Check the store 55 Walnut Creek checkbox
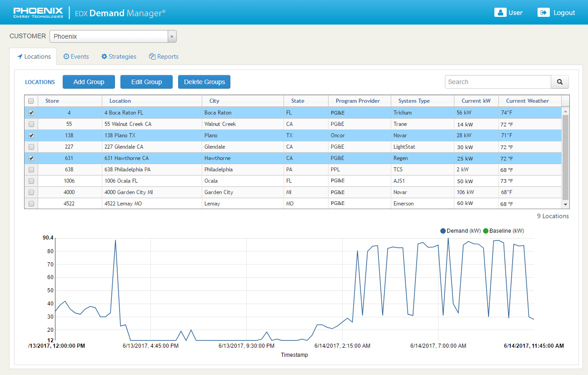Image resolution: width=588 pixels, height=375 pixels. coord(31,124)
